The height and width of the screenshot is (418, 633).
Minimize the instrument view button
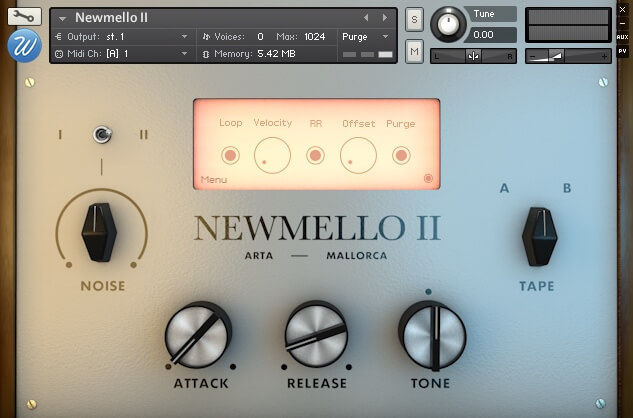point(622,23)
